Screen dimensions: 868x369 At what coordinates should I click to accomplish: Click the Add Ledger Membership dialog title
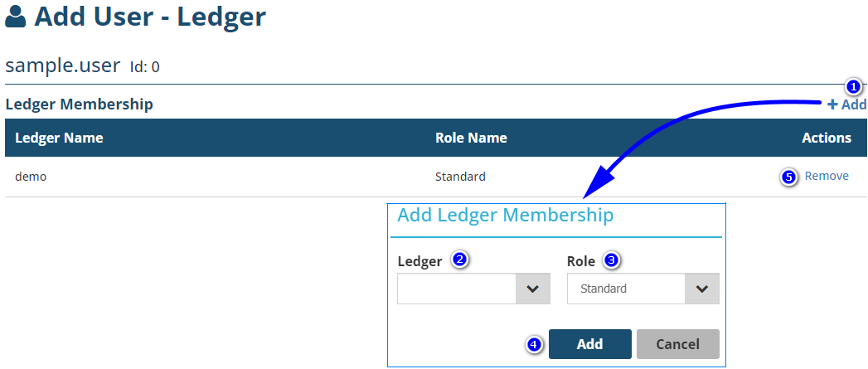pos(505,216)
